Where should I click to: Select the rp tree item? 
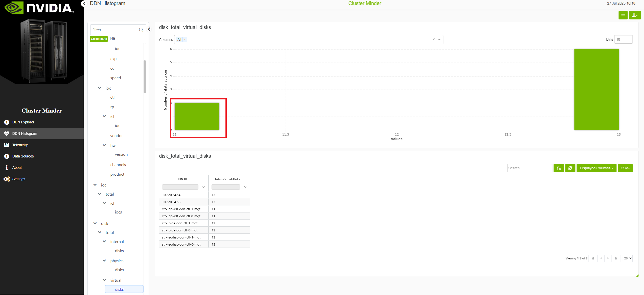(x=112, y=107)
